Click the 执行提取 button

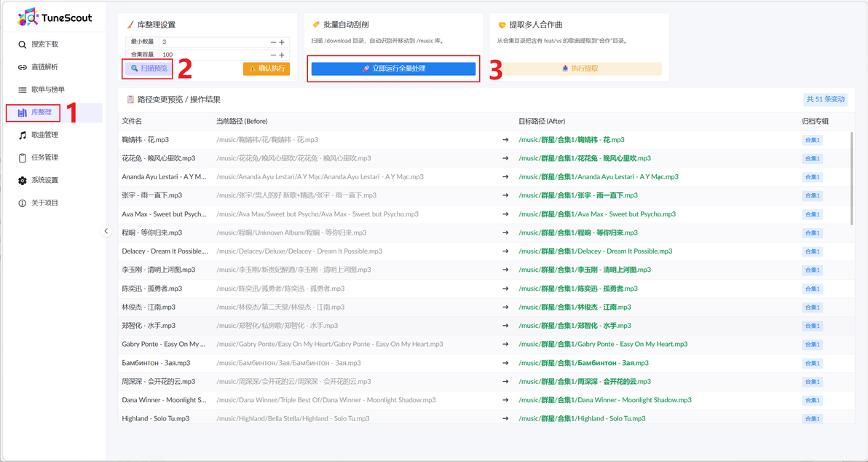pos(580,68)
